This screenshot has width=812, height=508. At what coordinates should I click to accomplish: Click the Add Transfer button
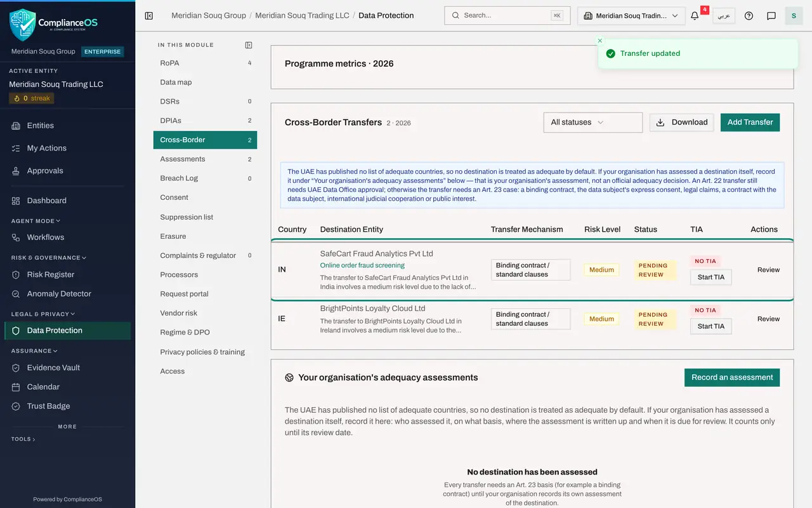pos(750,123)
